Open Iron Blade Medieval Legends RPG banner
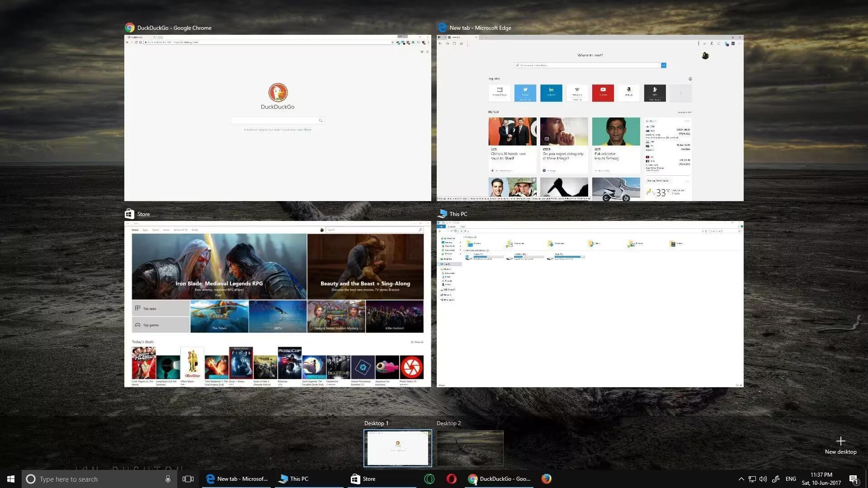This screenshot has height=488, width=868. 219,267
